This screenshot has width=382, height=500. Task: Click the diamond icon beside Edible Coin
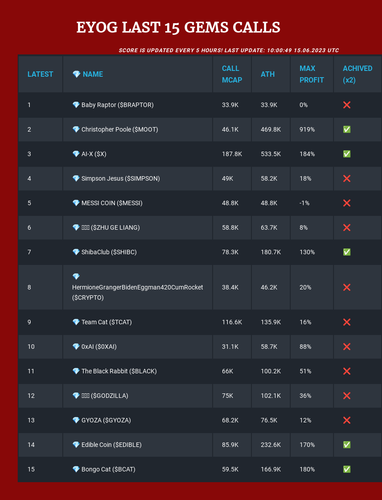coord(76,445)
